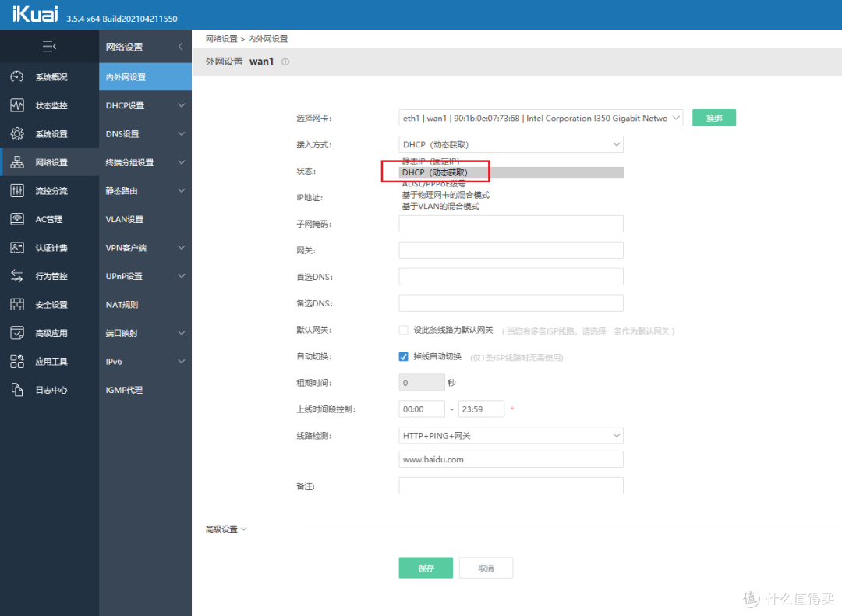This screenshot has height=616, width=842.
Task: Enable 设此条线路为默认网关 checkbox
Action: (x=403, y=330)
